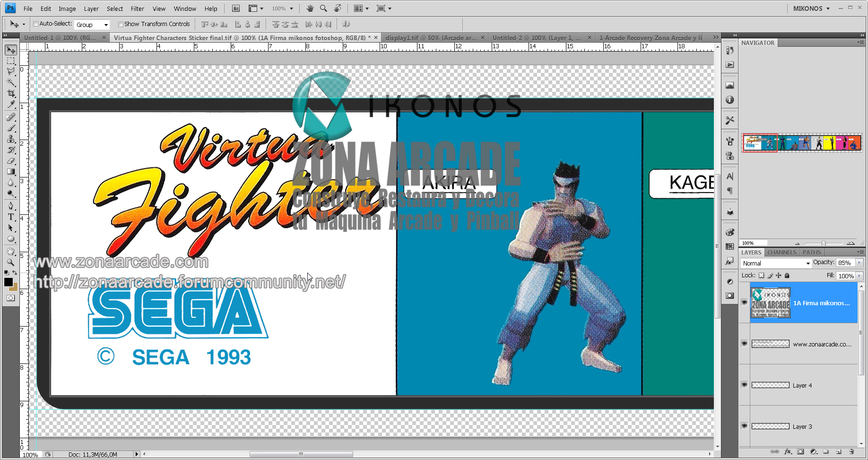
Task: Select the Eyedropper tool
Action: click(x=11, y=105)
